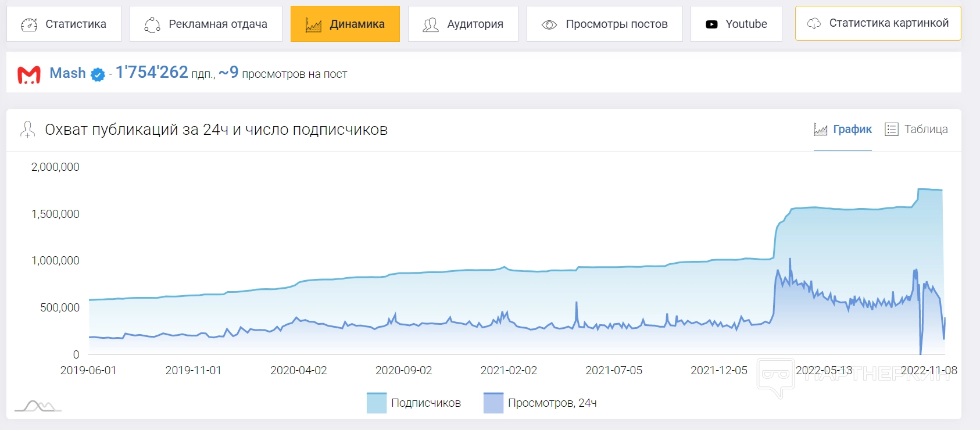Click the small chart logo below the graph
The width and height of the screenshot is (980, 430).
pyautogui.click(x=38, y=406)
